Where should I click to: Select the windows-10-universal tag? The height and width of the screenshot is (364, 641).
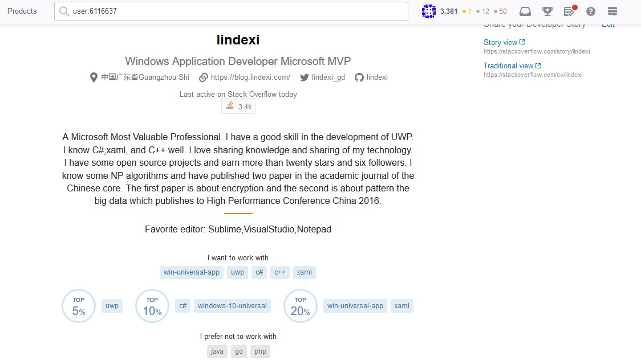232,306
